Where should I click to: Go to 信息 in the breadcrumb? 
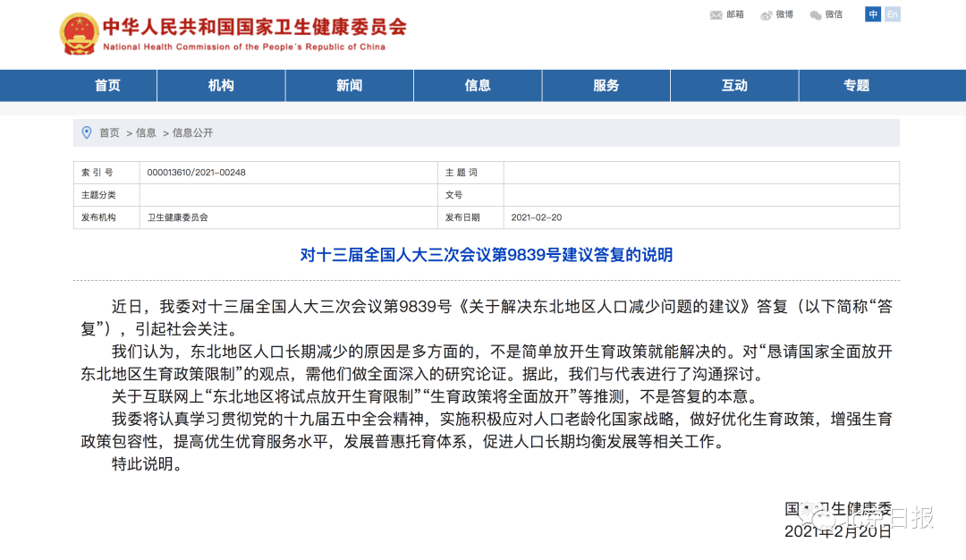tap(146, 132)
